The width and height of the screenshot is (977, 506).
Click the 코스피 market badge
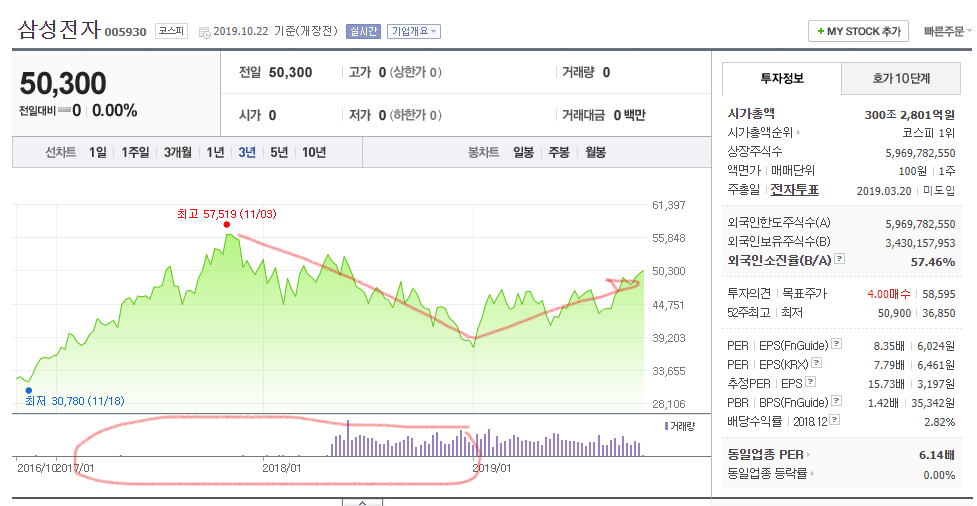(171, 31)
